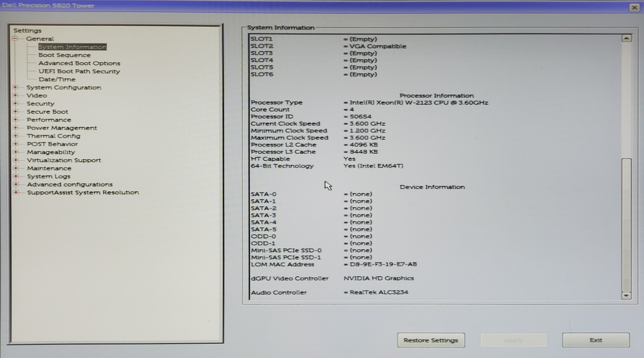Click the greyed Apply button

[514, 340]
